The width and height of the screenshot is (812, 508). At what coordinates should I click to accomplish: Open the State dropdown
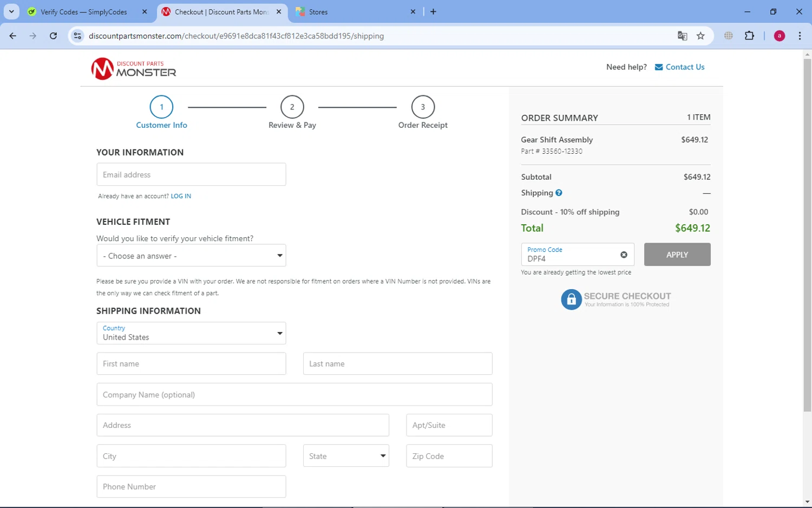coord(346,456)
